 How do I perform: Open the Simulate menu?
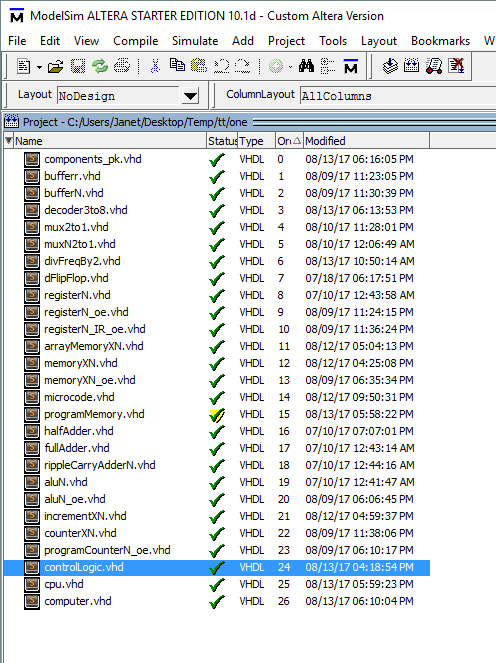195,41
